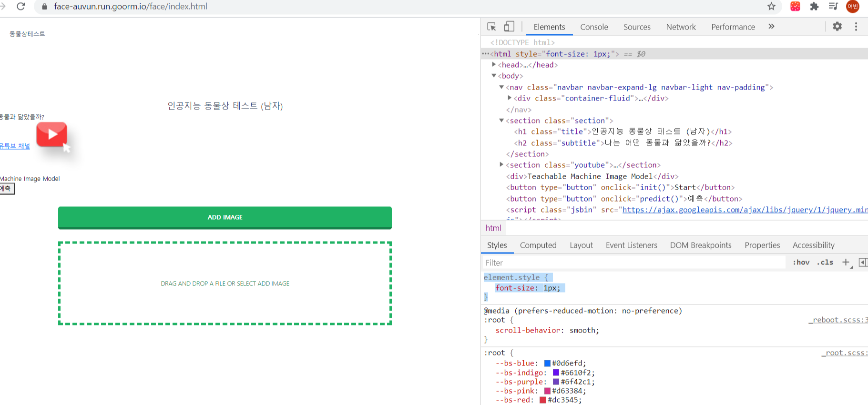Open the --bs-purple color swatch

point(556,382)
